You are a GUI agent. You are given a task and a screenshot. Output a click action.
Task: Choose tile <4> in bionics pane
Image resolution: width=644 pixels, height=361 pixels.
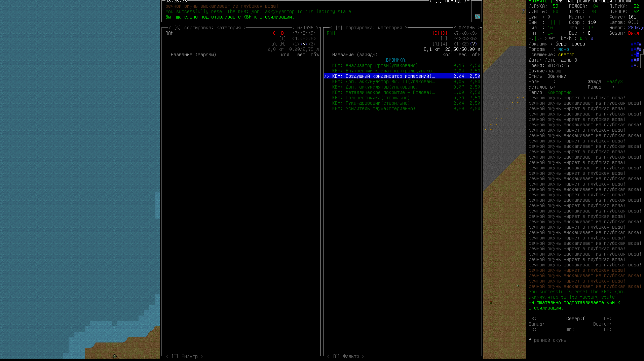tap(457, 38)
